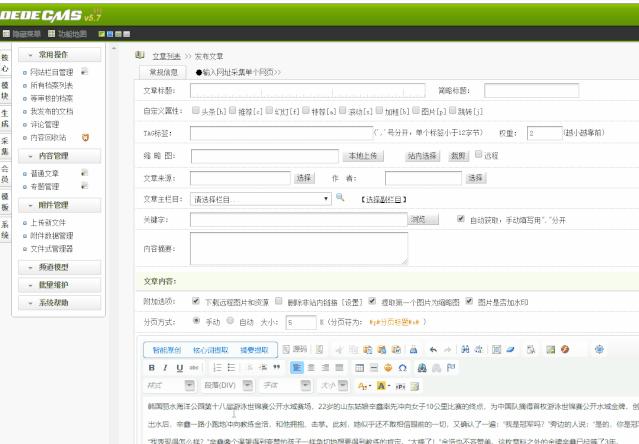
Task: Enable the 远程 checkbox beside 裁剪
Action: 479,154
